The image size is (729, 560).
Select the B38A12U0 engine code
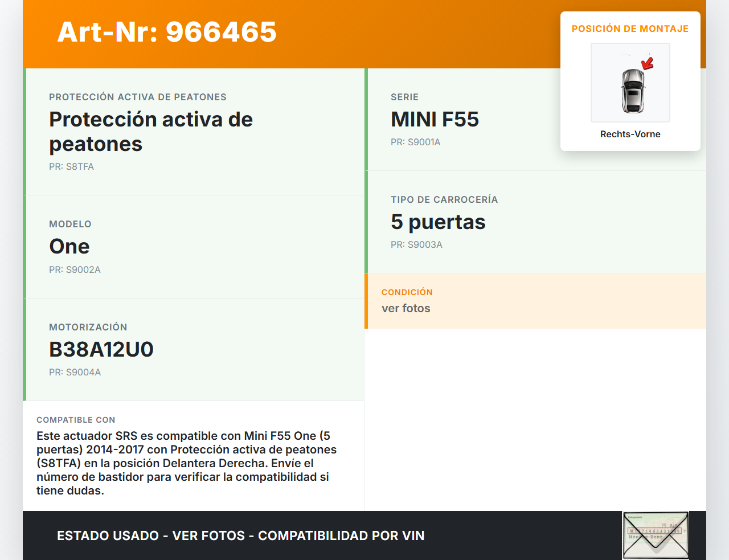(x=101, y=349)
